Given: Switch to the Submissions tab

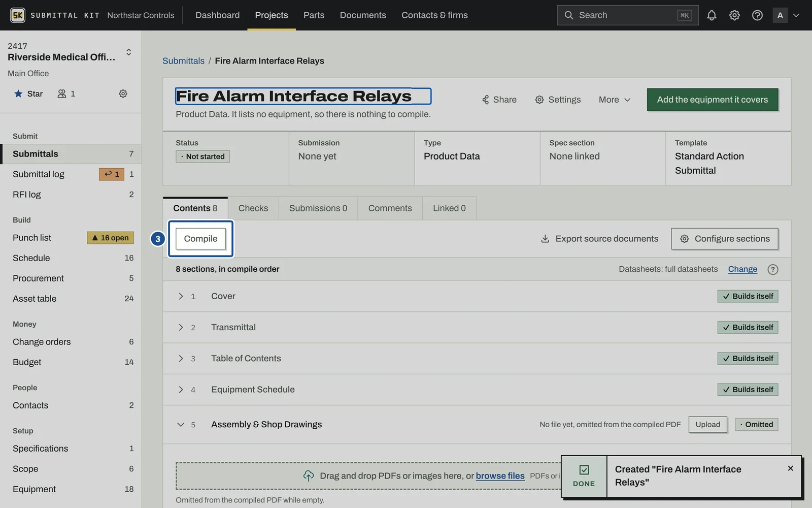Looking at the screenshot, I should 318,208.
